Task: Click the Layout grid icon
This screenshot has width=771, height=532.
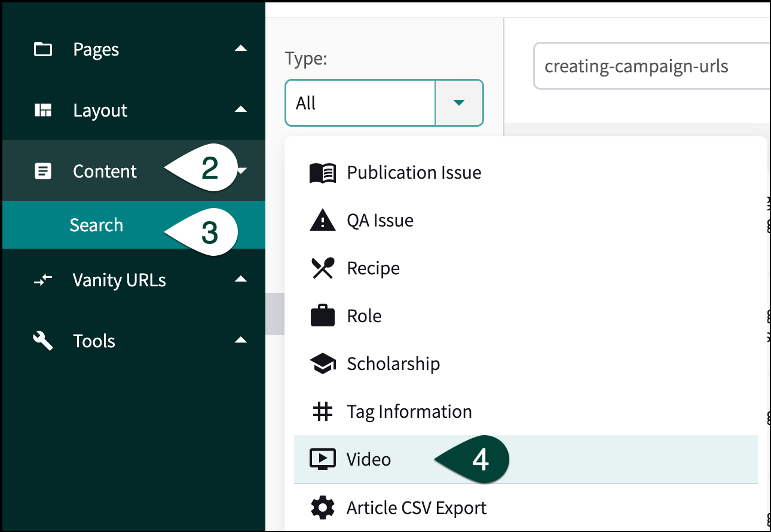Action: (x=43, y=111)
